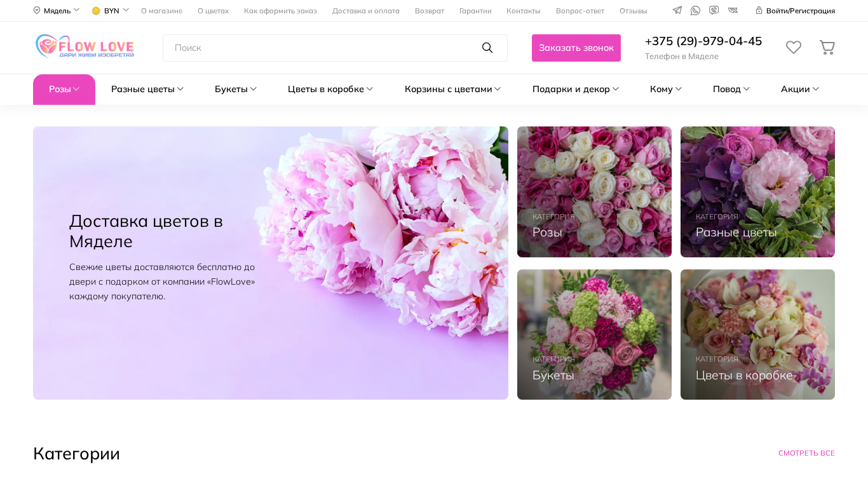Open the Viber contact icon
Screen dimensions: 868x488
[714, 10]
